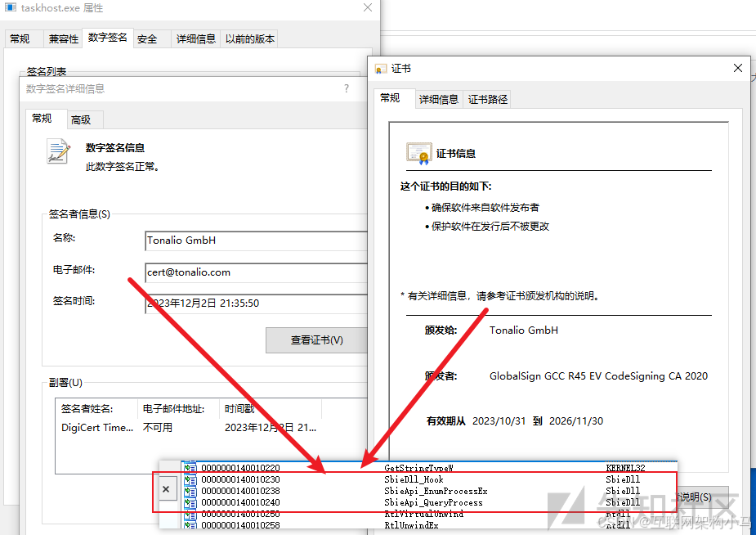Click the 电子邮件地址 column header
Screen dimensions: 756x535
click(179, 409)
